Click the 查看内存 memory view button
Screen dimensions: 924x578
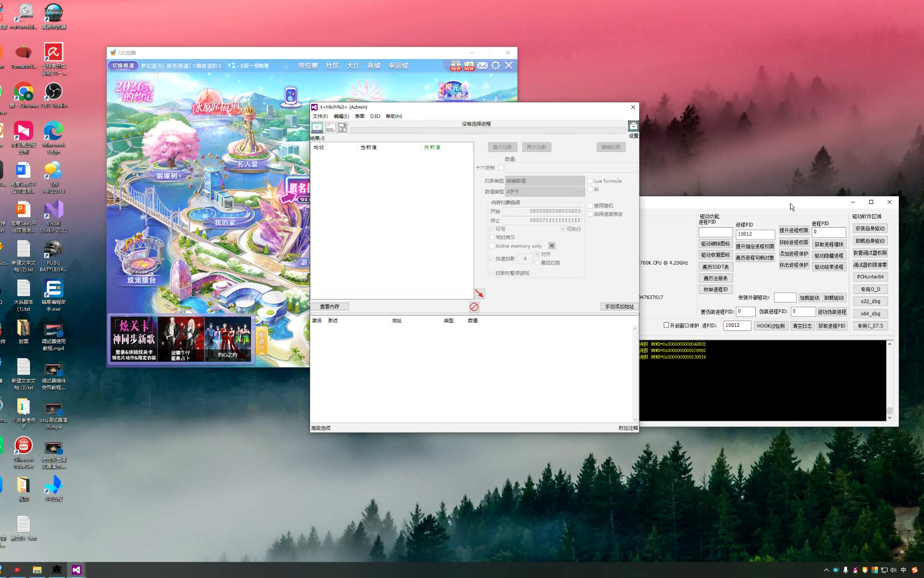coord(330,307)
